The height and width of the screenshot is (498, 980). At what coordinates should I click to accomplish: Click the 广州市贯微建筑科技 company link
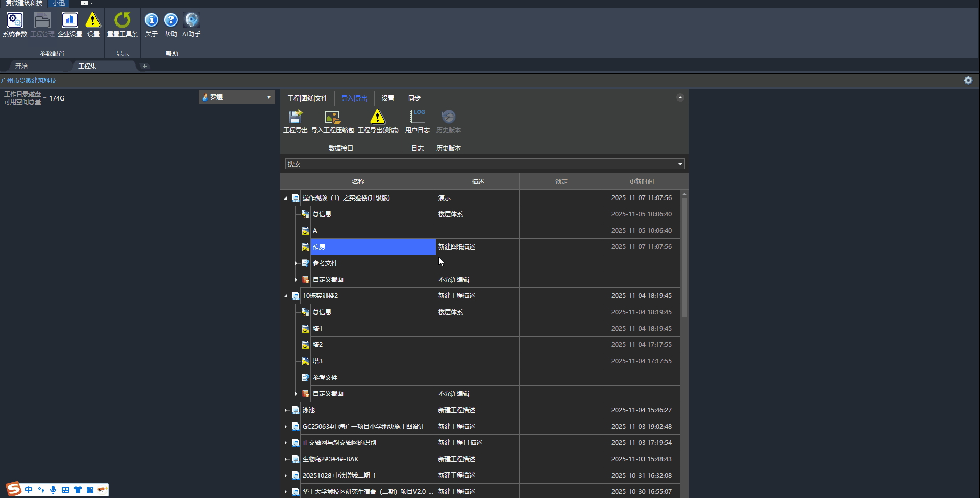[29, 81]
